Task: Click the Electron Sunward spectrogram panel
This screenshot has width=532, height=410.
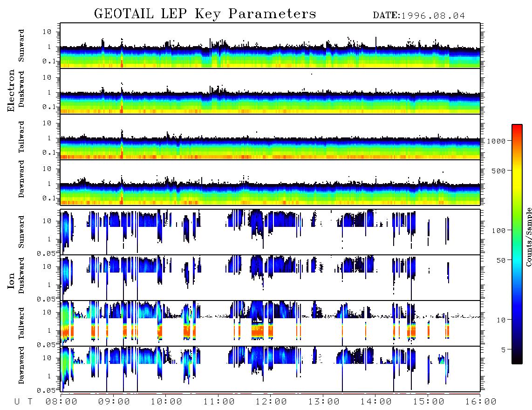Action: click(x=270, y=46)
